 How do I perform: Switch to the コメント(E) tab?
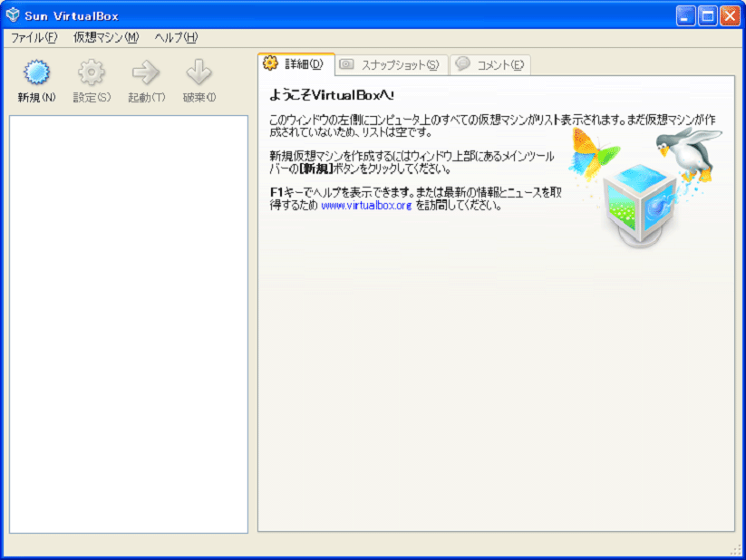point(490,64)
